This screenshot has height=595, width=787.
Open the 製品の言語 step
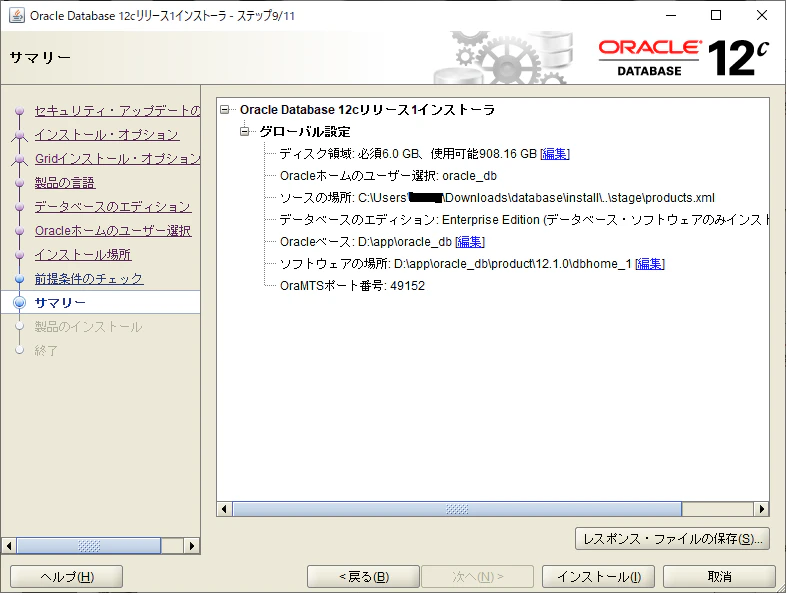(65, 183)
